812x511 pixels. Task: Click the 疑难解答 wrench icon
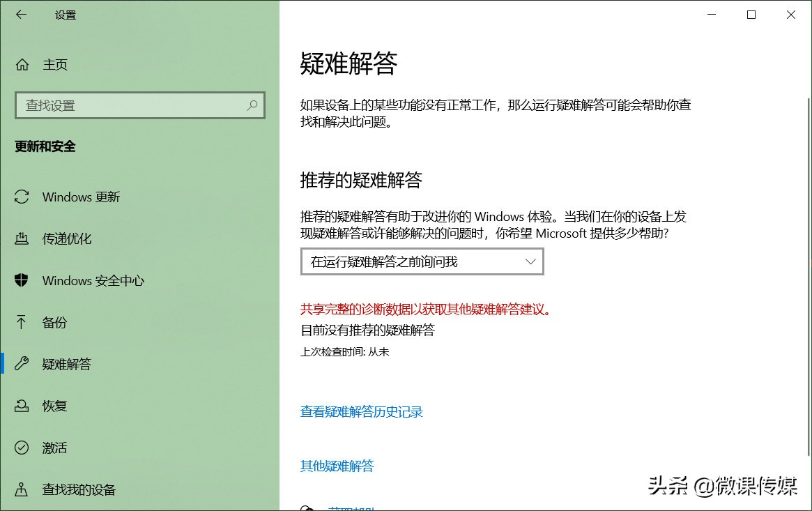click(22, 364)
